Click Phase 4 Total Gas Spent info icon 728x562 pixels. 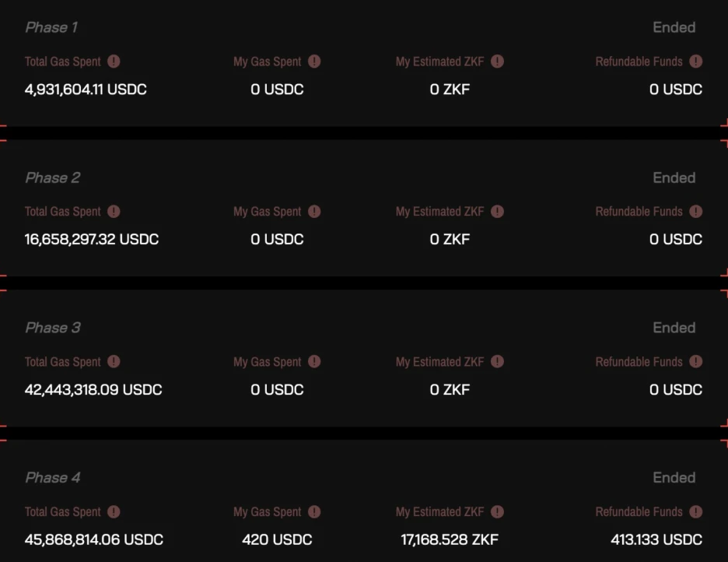pos(114,512)
